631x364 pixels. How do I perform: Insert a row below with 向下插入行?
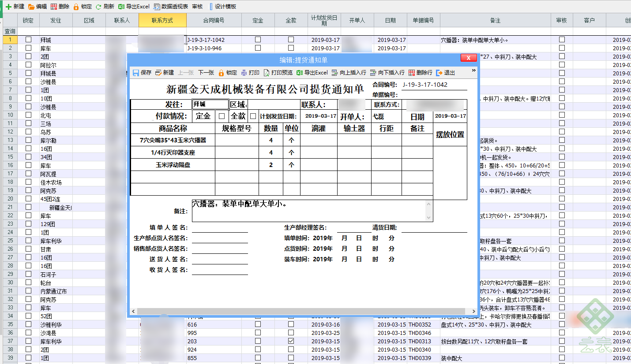387,73
